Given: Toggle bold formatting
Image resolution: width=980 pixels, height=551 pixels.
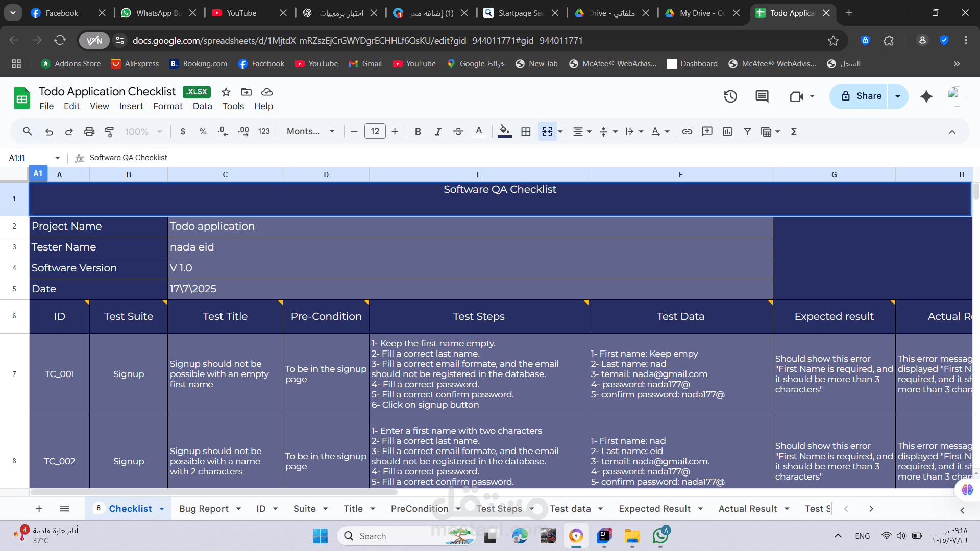Looking at the screenshot, I should tap(418, 131).
